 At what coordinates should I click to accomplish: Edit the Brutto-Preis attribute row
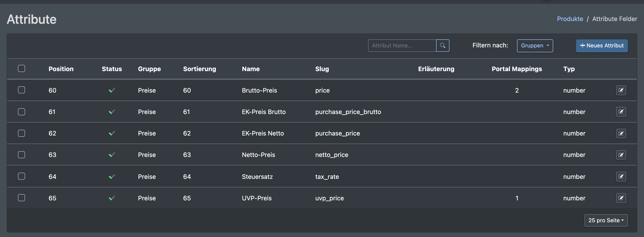[x=621, y=90]
